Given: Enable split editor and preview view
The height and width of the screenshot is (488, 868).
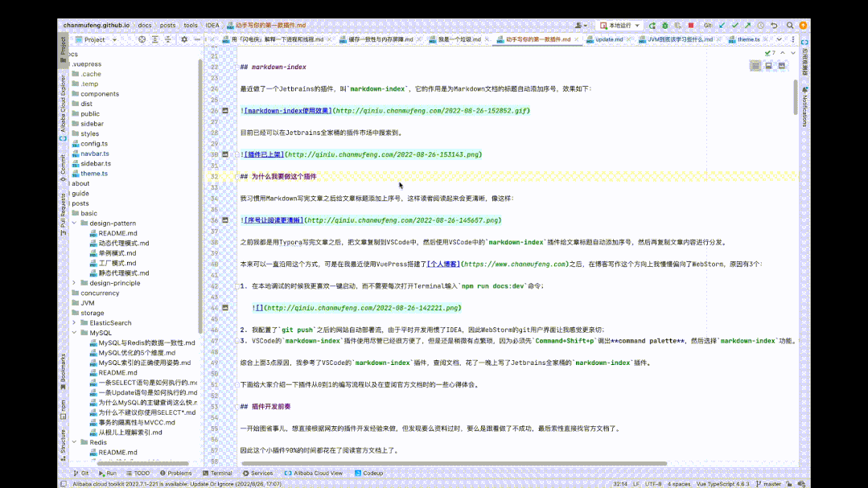Looking at the screenshot, I should (x=768, y=65).
